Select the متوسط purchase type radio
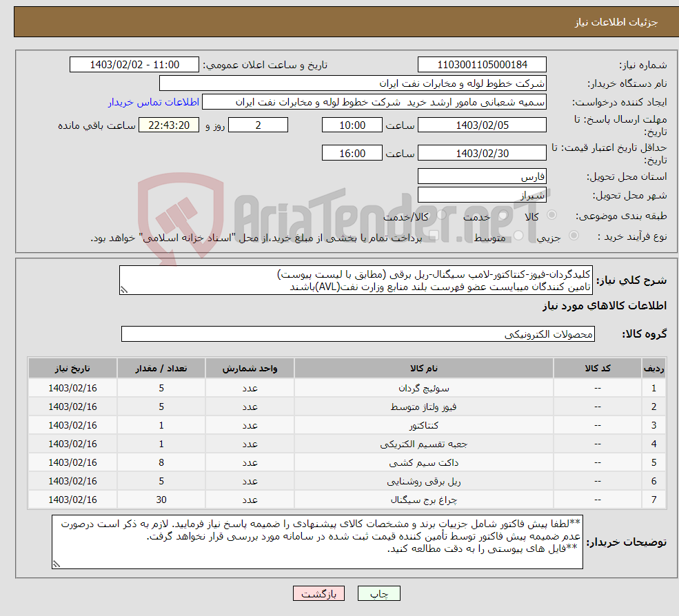 click(518, 236)
